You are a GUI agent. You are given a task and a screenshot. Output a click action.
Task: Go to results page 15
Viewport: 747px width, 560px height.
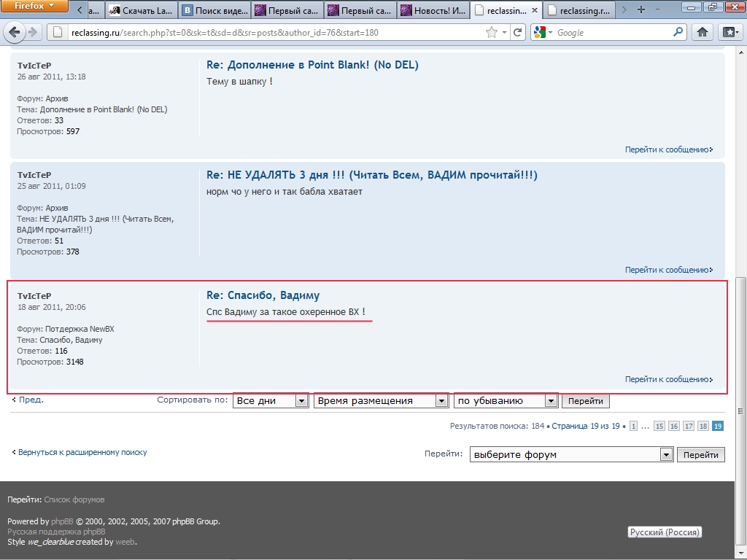tap(659, 426)
